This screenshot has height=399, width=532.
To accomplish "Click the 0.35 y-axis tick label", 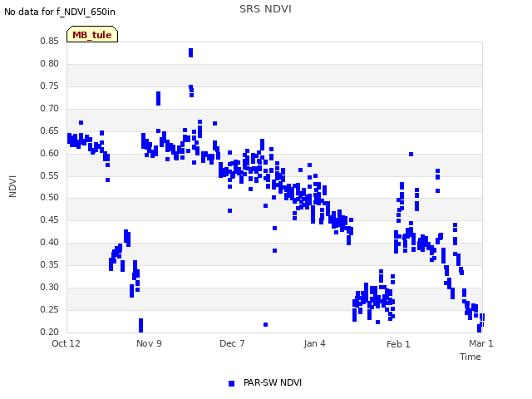I will click(50, 264).
